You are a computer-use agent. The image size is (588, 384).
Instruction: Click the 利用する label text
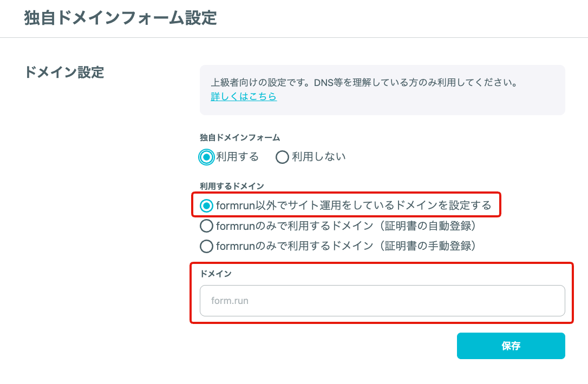(x=237, y=157)
